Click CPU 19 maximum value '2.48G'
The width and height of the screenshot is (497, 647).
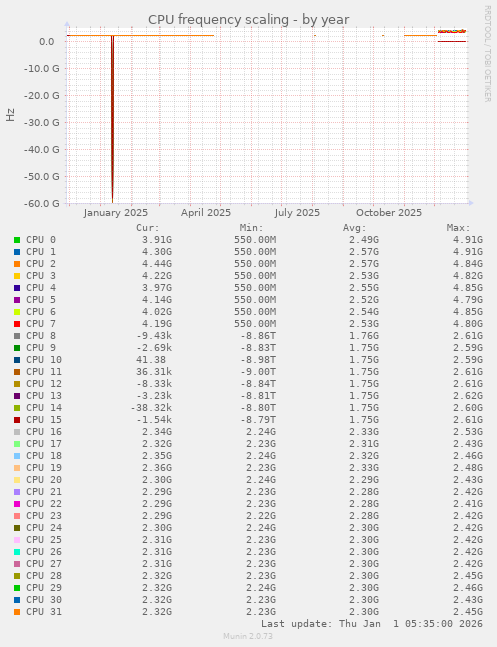point(468,468)
